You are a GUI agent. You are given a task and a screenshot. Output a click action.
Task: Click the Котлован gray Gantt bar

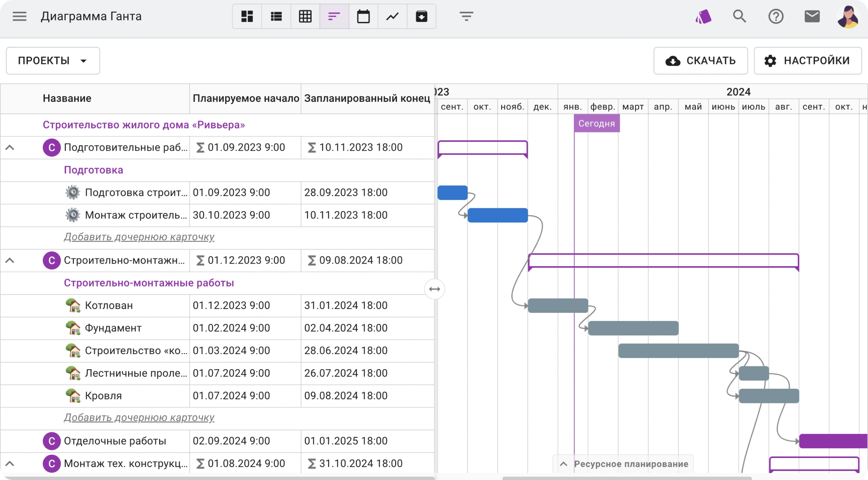[x=558, y=306]
